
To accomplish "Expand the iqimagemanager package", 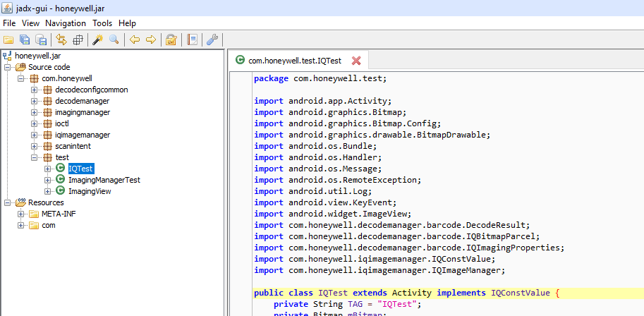I will (x=34, y=135).
